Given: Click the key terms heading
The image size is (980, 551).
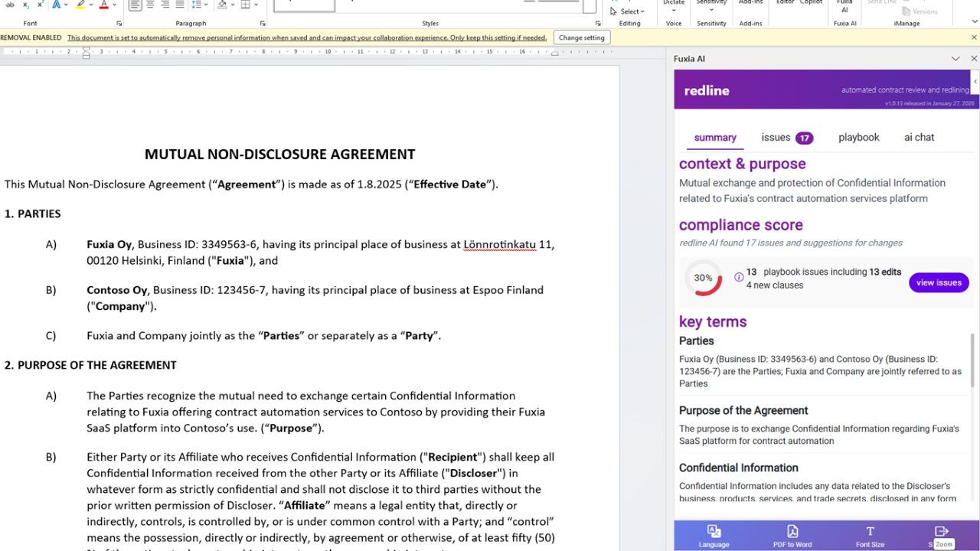Looking at the screenshot, I should pos(712,321).
